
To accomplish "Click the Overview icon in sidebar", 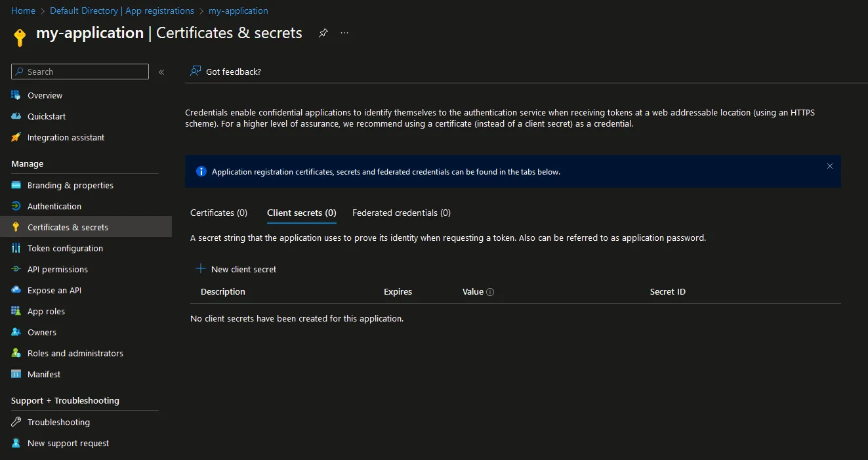I will pos(16,95).
